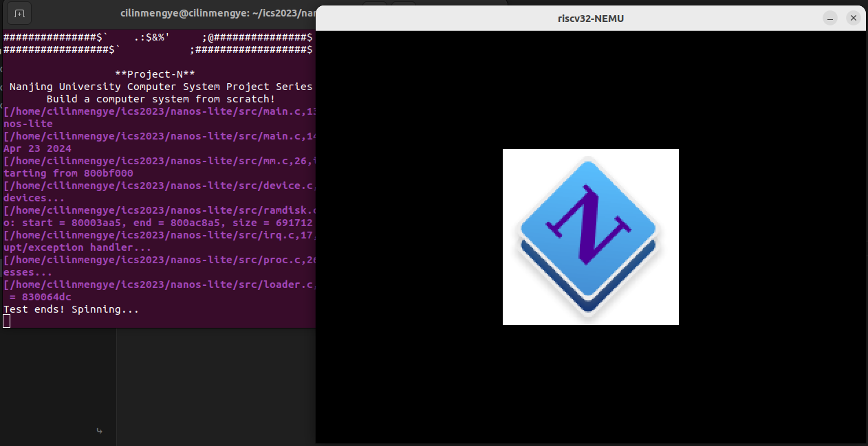Viewport: 868px width, 446px height.
Task: Click 'Build a computer system from scratch!' text
Action: tap(161, 99)
